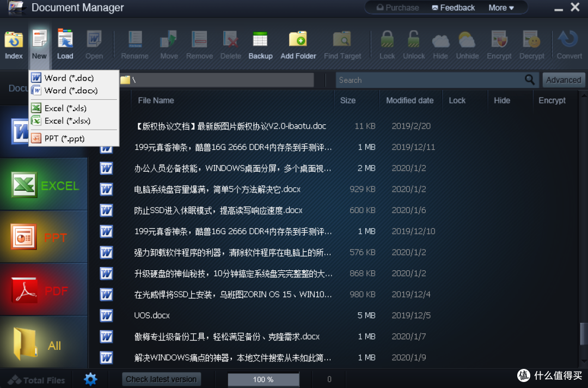This screenshot has width=588, height=388.
Task: Select file 办公人员必备技能 WINDOWS桌面分屏
Action: (232, 168)
